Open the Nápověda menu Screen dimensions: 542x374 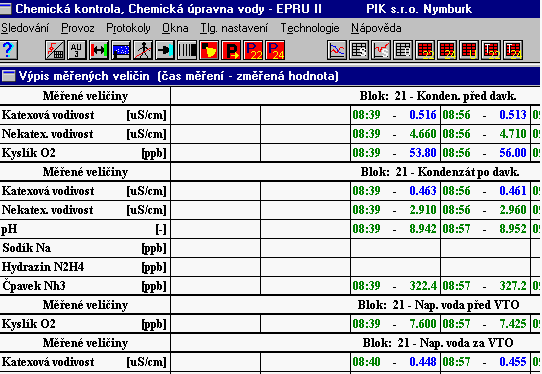(376, 28)
